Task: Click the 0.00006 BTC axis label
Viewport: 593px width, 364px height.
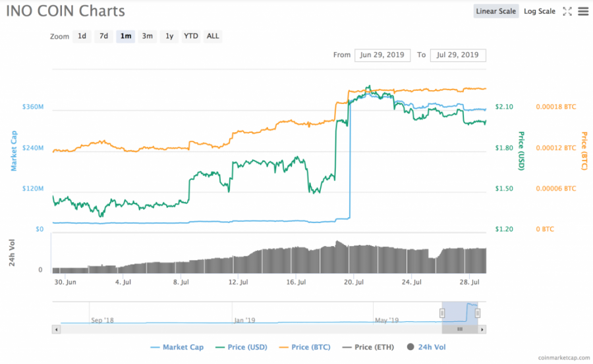Action: click(x=556, y=188)
